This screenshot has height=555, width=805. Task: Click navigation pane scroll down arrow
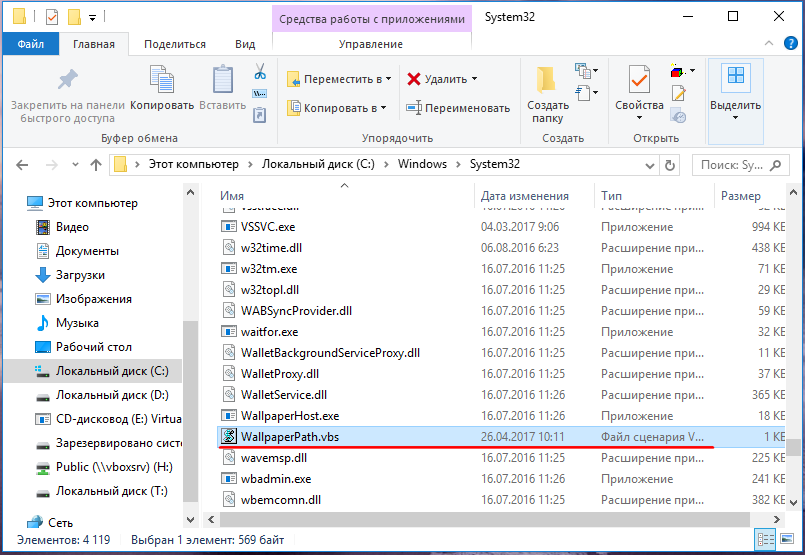click(x=190, y=520)
